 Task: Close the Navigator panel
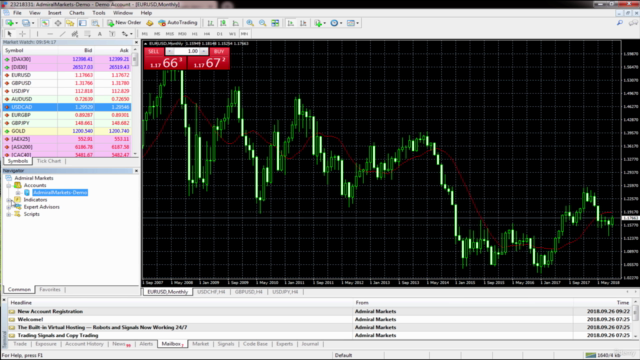coord(136,171)
